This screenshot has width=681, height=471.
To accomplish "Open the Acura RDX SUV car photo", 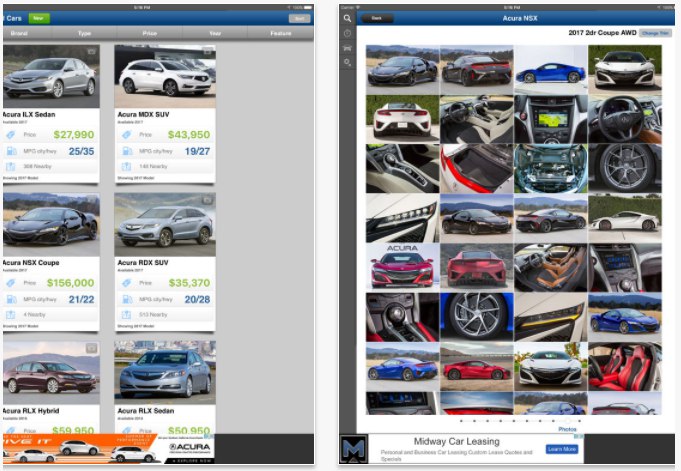I will point(165,225).
